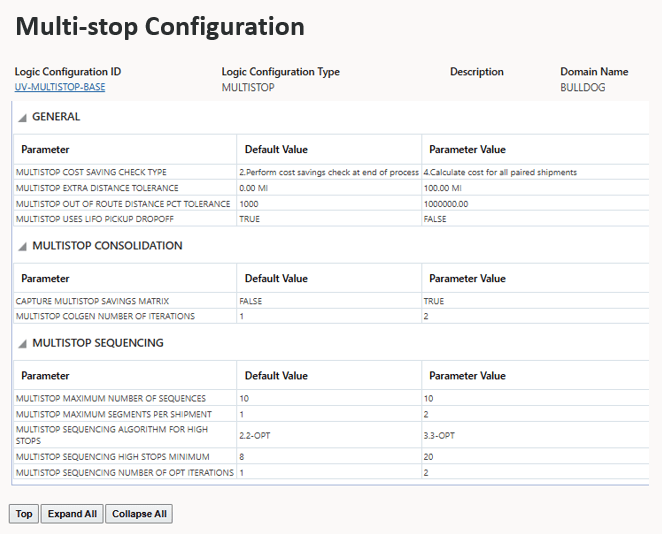Screen dimensions: 662x534
Task: Click the Top button
Action: pos(24,514)
